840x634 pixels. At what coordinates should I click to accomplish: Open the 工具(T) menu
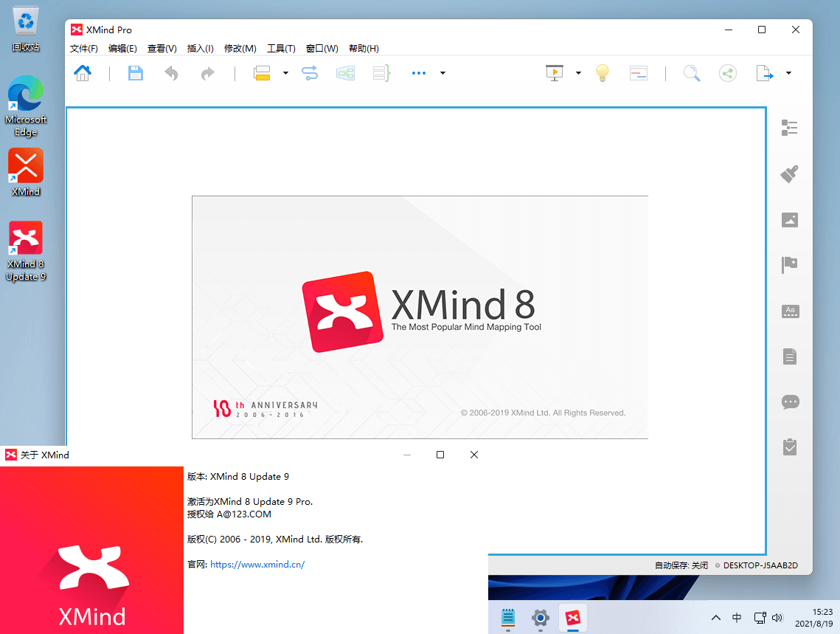click(x=281, y=48)
